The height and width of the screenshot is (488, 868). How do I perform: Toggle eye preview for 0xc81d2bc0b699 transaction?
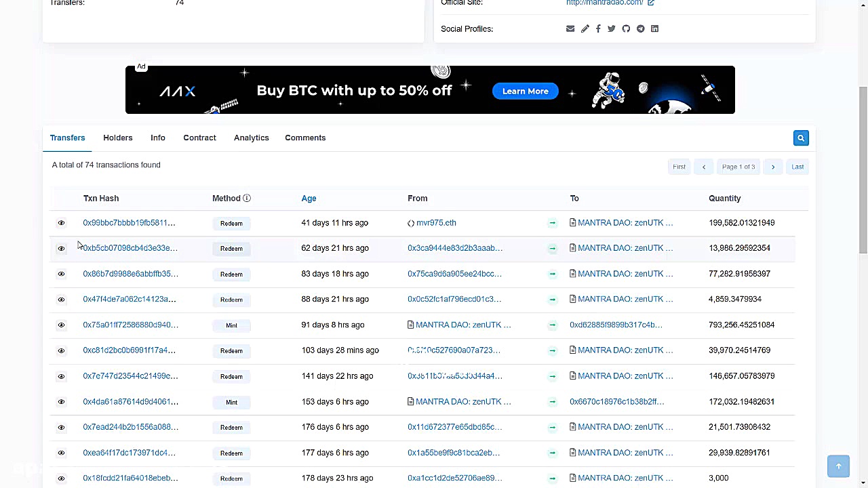[x=61, y=350]
